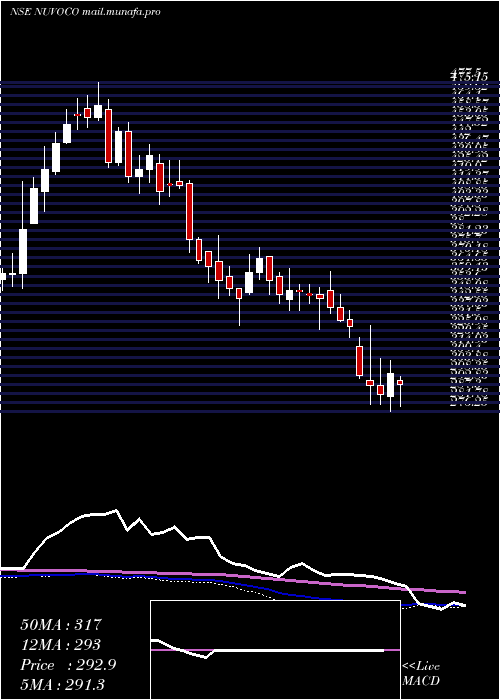The image size is (500, 700).
Task: Click the 'Price : 292.9' readout
Action: pyautogui.click(x=68, y=664)
